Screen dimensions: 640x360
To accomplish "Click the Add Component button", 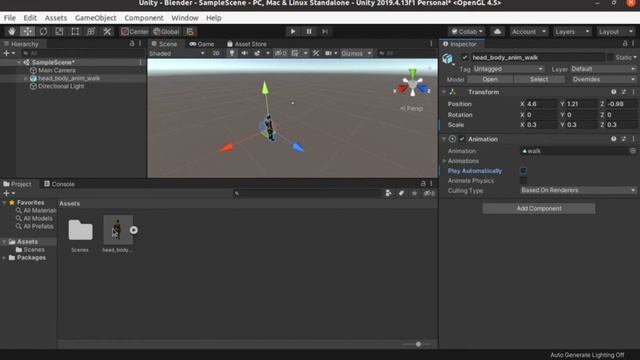I will (539, 209).
